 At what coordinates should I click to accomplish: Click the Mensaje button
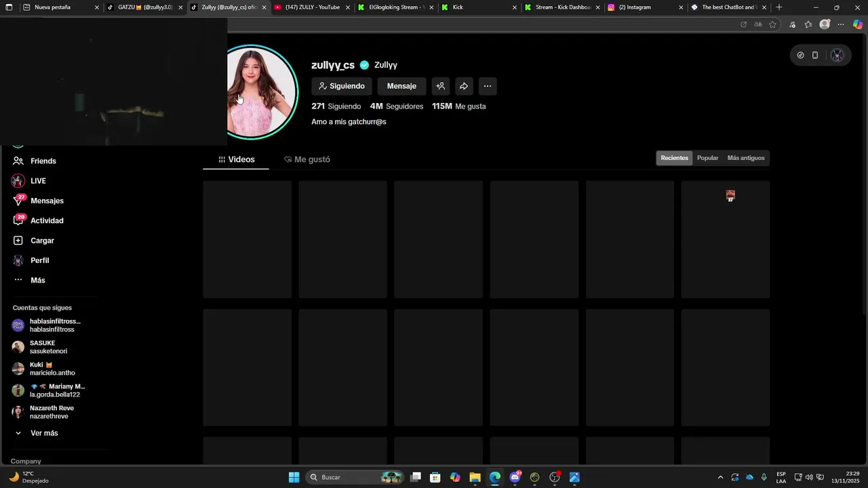pos(401,86)
